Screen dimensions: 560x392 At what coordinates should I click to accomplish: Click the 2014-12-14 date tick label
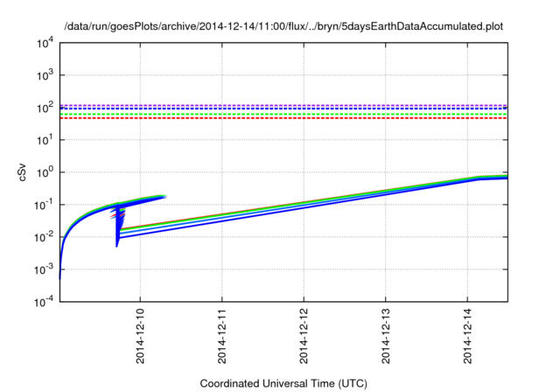click(x=467, y=336)
